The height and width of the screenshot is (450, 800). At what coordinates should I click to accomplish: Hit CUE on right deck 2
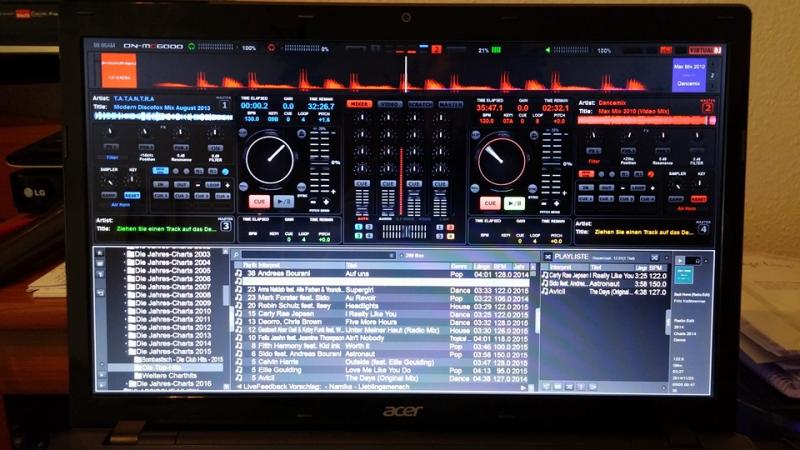[490, 203]
